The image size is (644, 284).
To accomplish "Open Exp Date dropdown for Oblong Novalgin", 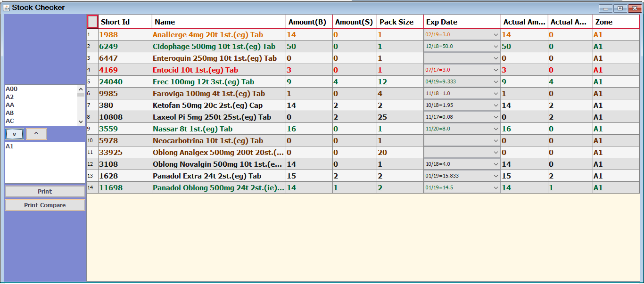I will click(x=495, y=164).
